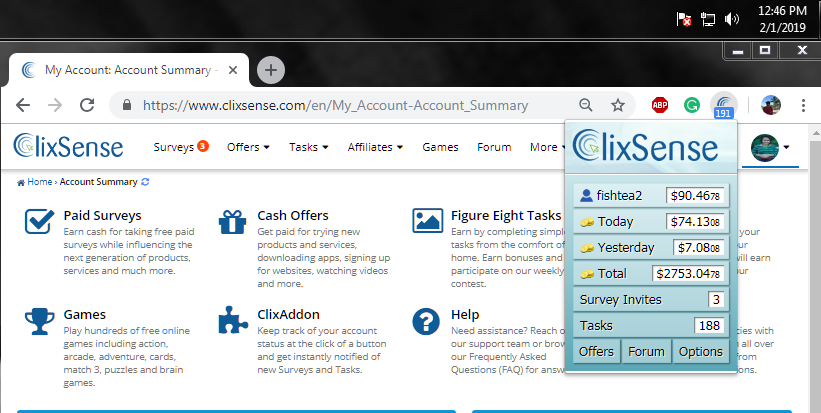Click the Forum button in addon popup

coord(646,351)
